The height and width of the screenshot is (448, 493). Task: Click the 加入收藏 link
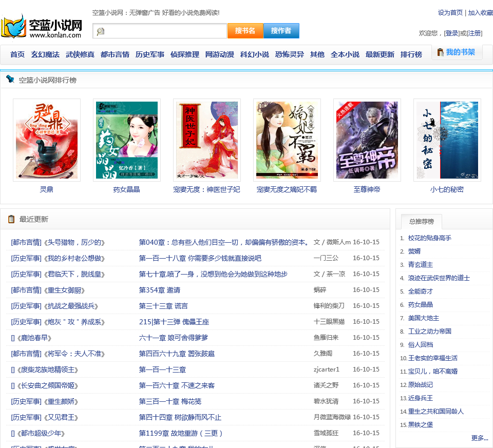pos(480,12)
